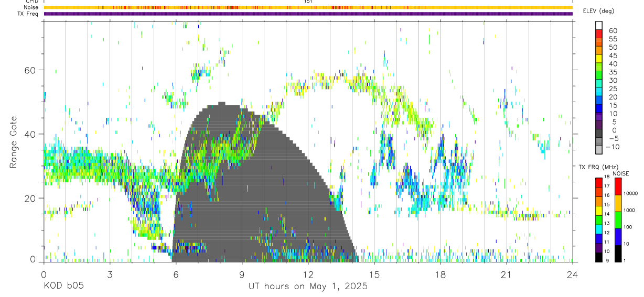The image size is (644, 297).
Task: Click the '15' tick on the UT hours axis
Action: [374, 274]
